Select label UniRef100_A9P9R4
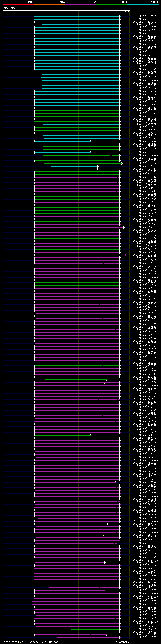Image resolution: width=161 pixels, height=644 pixels. point(144,69)
